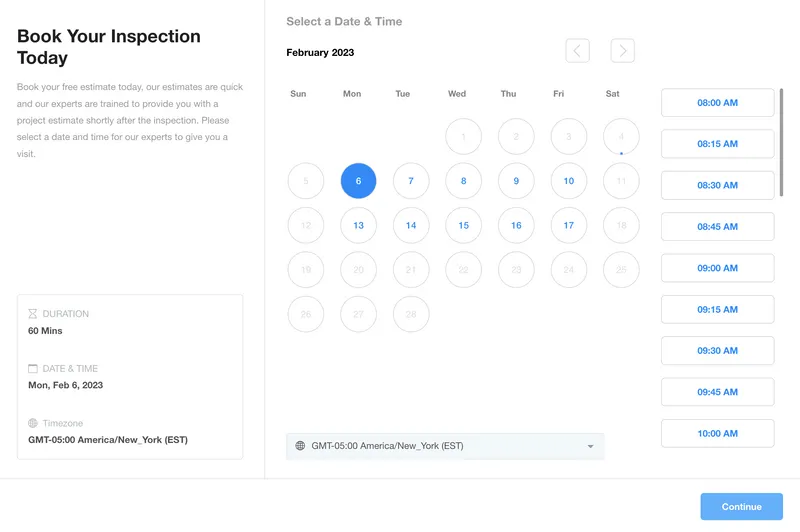Open timezone dropdown arrow

[590, 446]
